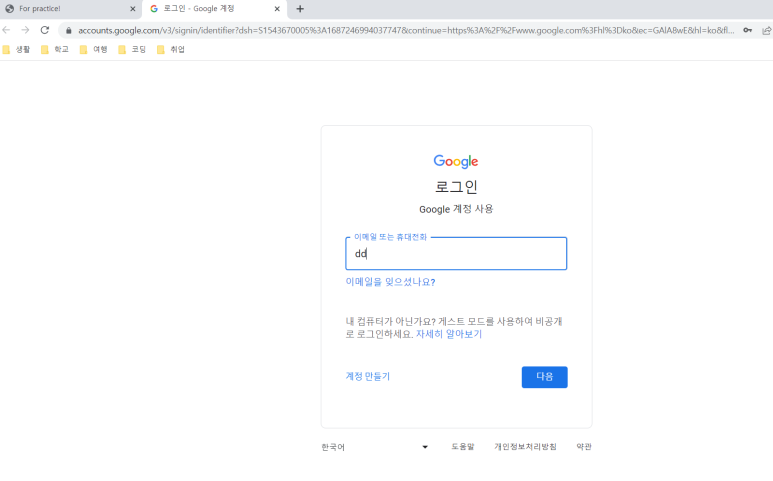Click the browser back arrow

pos(6,30)
